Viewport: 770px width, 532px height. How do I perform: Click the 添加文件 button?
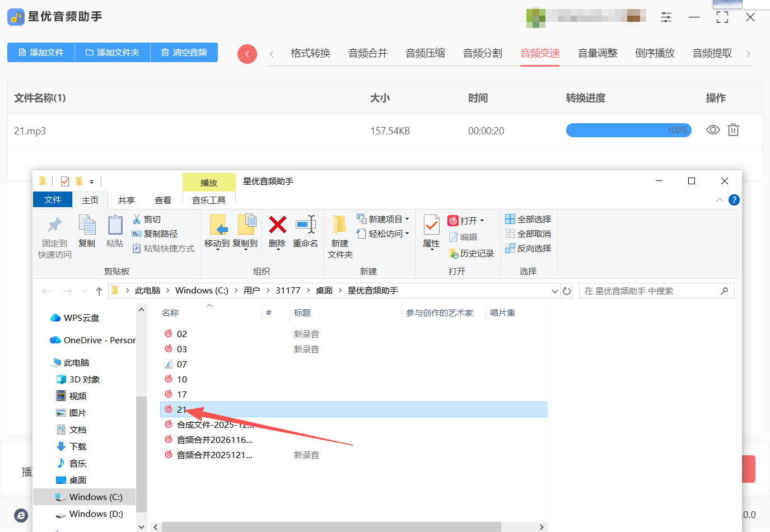coord(41,52)
